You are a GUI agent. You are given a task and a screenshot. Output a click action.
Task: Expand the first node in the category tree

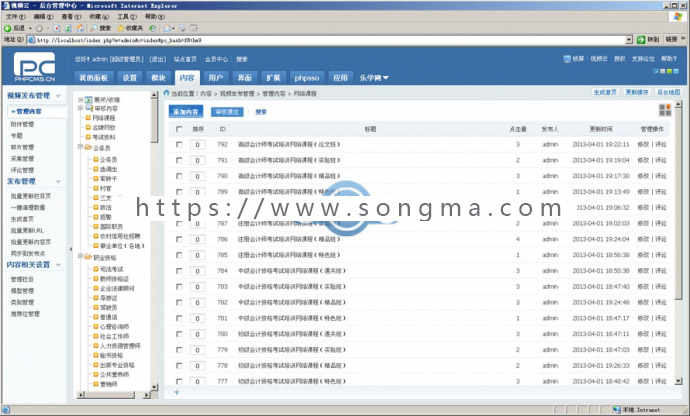pyautogui.click(x=81, y=99)
